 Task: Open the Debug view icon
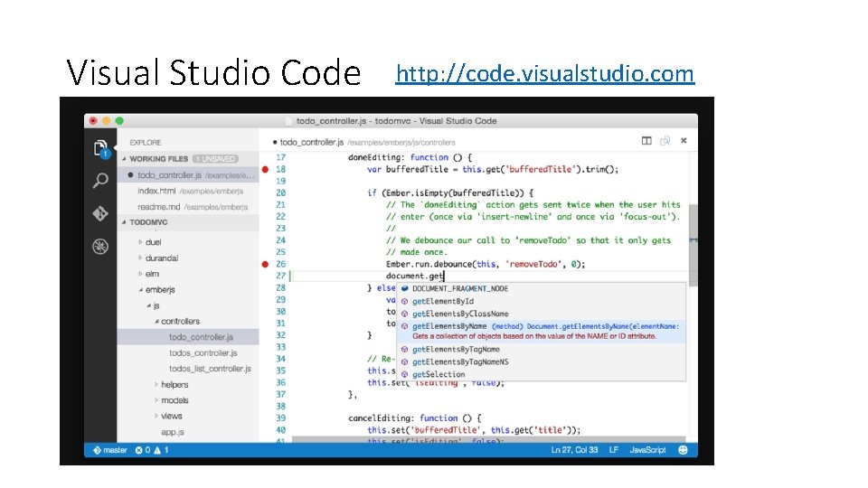(x=100, y=247)
